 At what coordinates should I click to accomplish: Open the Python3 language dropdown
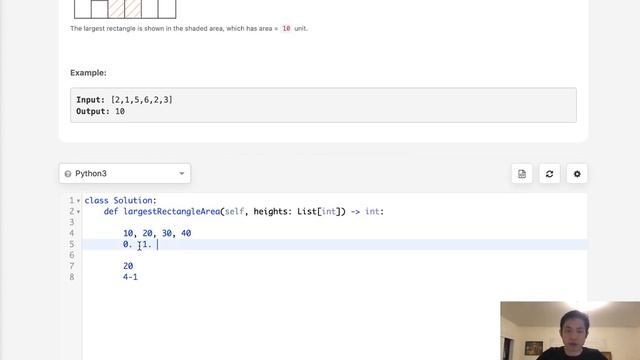[x=124, y=173]
